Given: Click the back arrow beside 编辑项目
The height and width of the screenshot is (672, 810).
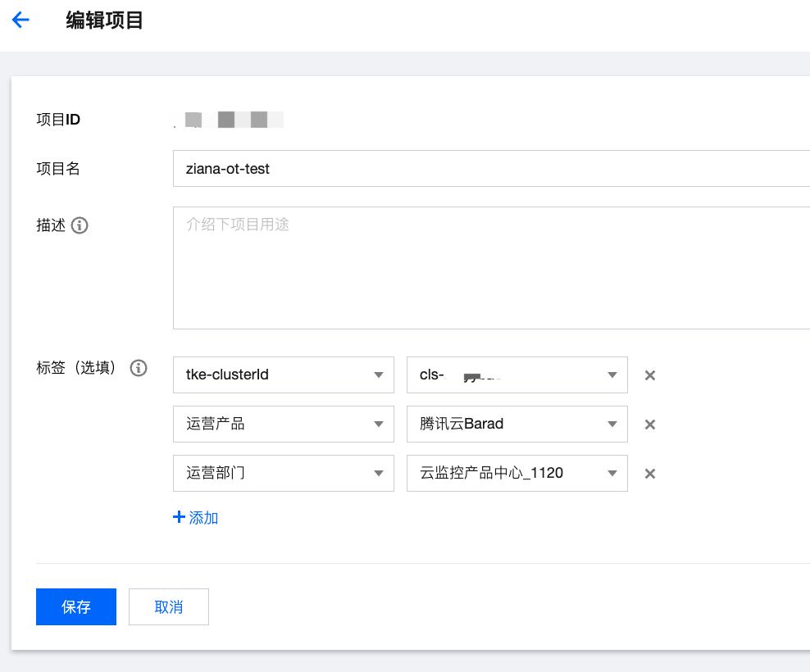Looking at the screenshot, I should [x=20, y=20].
